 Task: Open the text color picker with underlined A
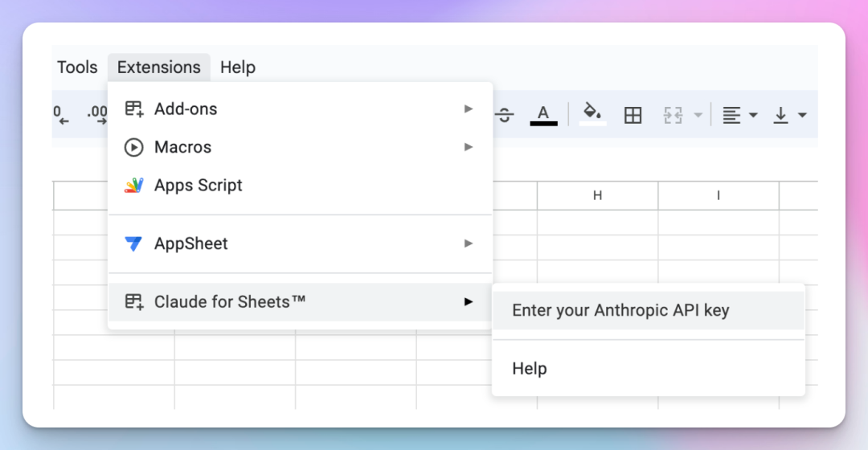543,115
